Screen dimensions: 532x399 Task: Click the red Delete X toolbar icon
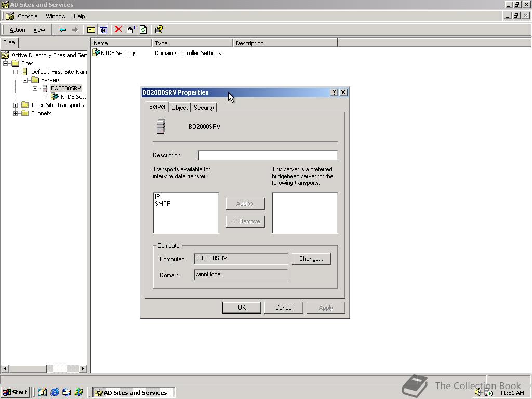coord(118,30)
